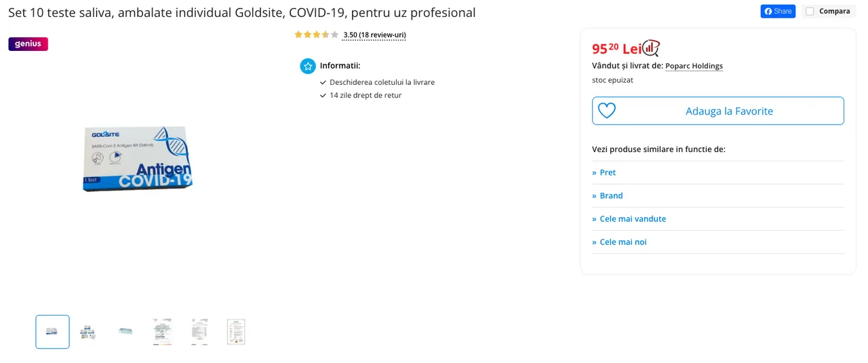Select the second thumbnail with kit contents

[88, 332]
